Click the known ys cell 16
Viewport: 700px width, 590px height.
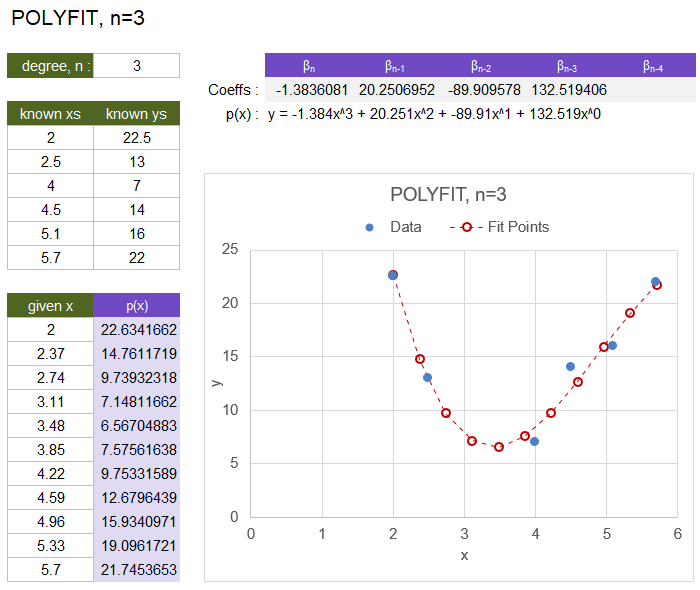point(137,234)
